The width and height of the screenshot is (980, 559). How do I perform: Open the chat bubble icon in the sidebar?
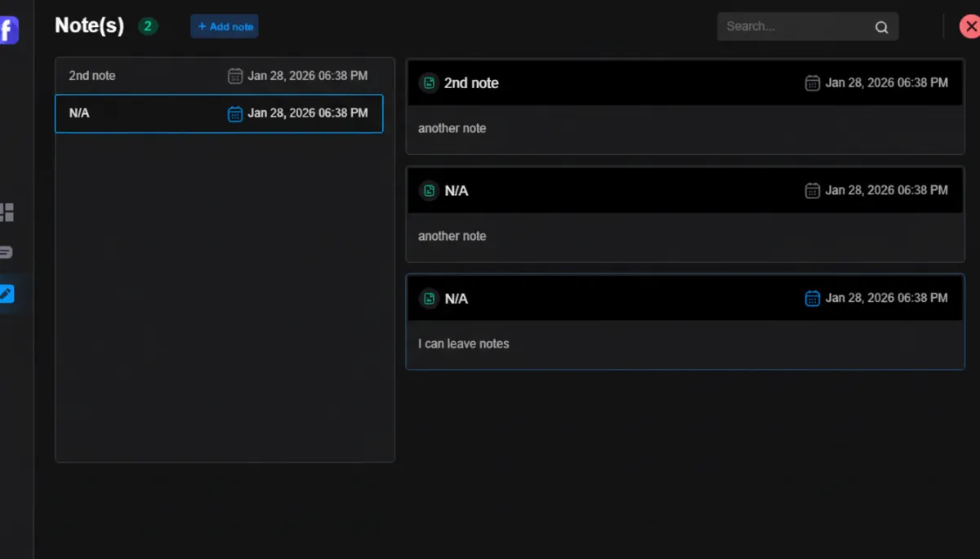(6, 252)
